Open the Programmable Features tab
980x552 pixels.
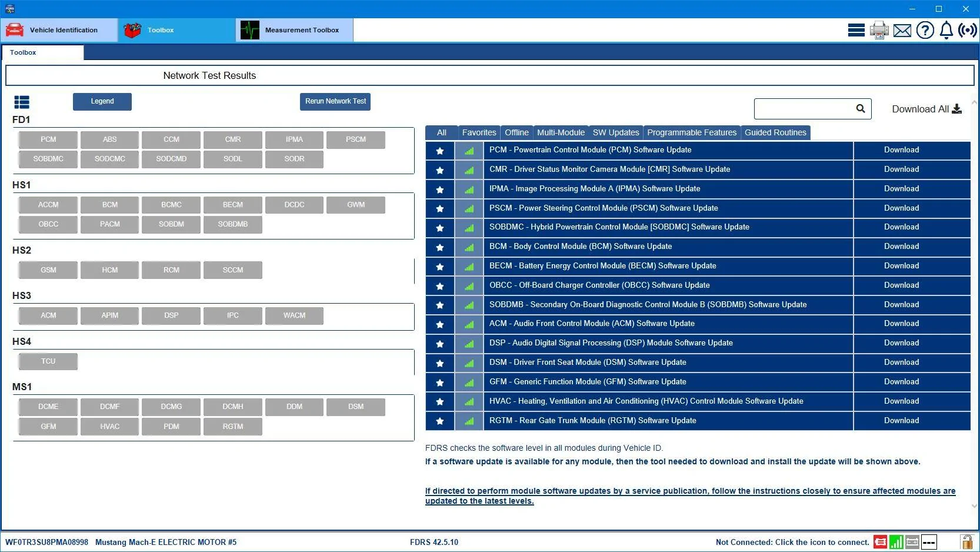click(x=692, y=133)
